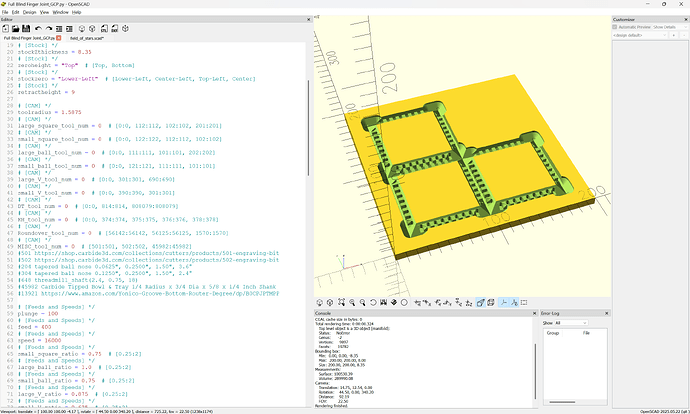This screenshot has height=414, width=690.
Task: Check the Automatic Preview checkbox
Action: 615,27
